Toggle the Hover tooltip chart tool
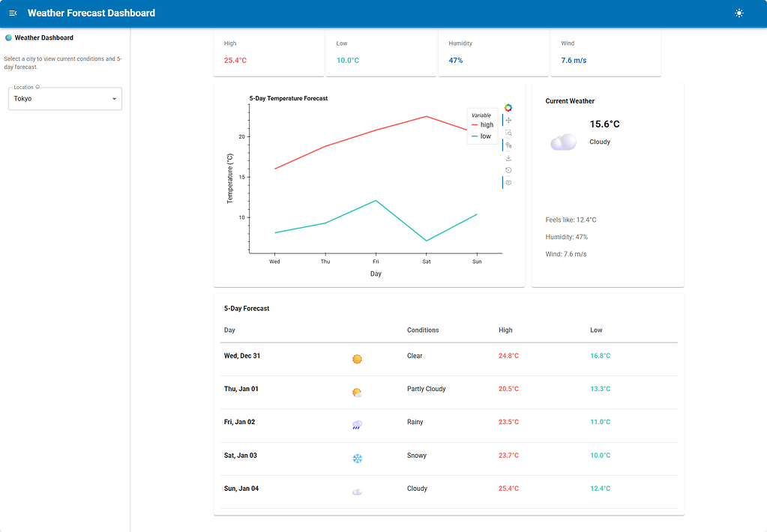This screenshot has height=532, width=767. (508, 182)
